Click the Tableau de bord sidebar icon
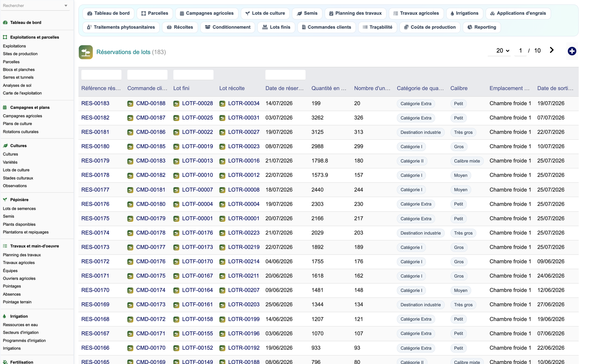 coord(5,22)
